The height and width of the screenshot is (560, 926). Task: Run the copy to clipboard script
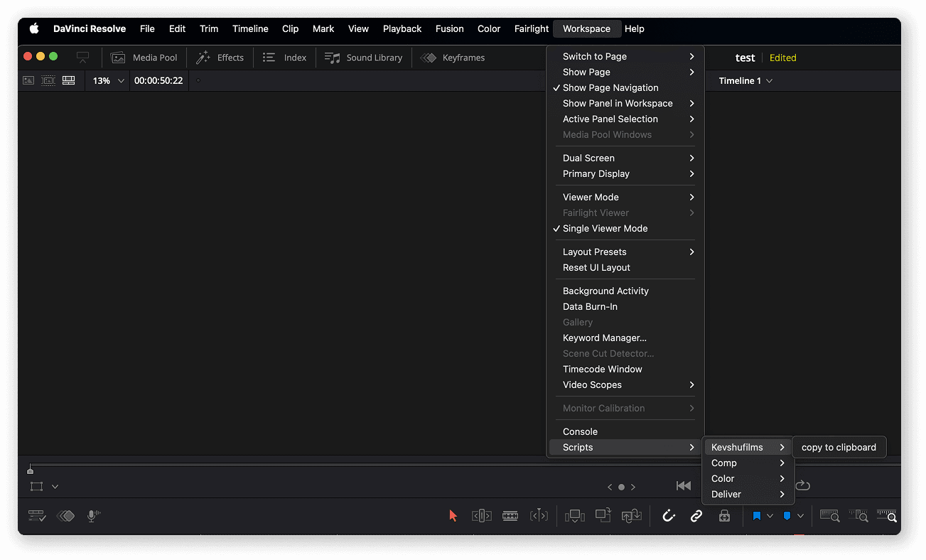839,447
